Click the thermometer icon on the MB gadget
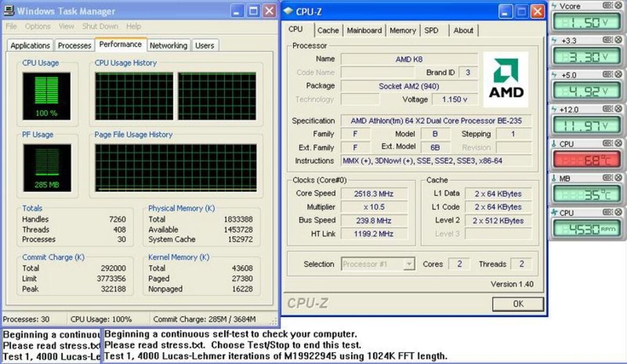The image size is (627, 364). pos(554,179)
